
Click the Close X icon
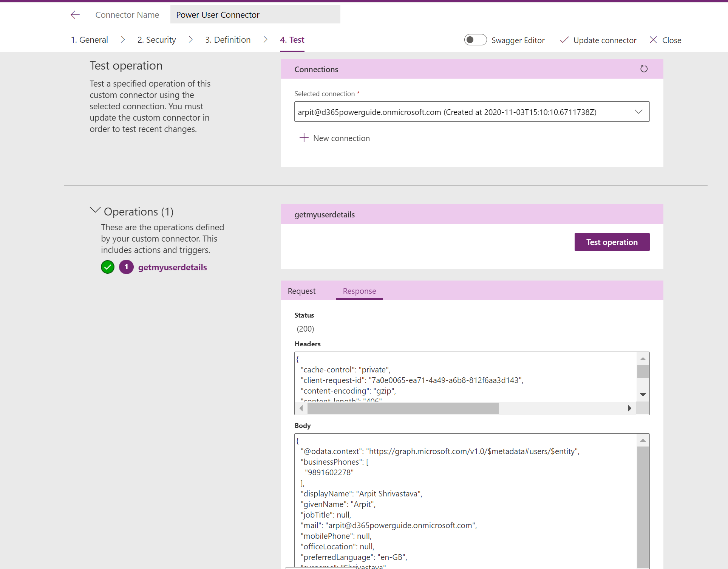pos(653,40)
